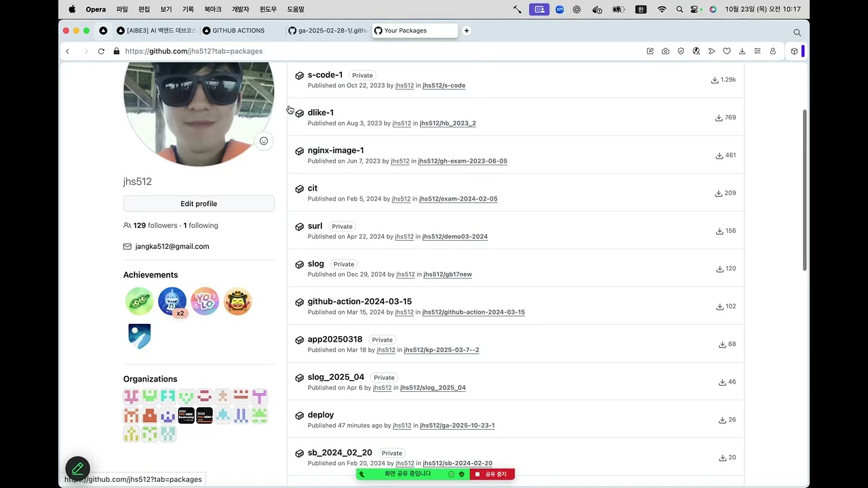This screenshot has width=868, height=488.
Task: Click the profile avatar photo
Action: pyautogui.click(x=199, y=114)
